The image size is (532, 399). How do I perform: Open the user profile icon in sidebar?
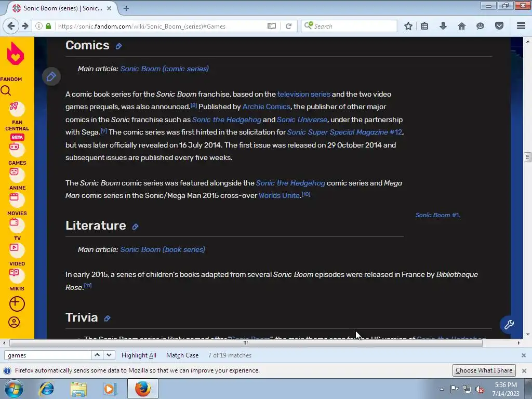pyautogui.click(x=14, y=322)
